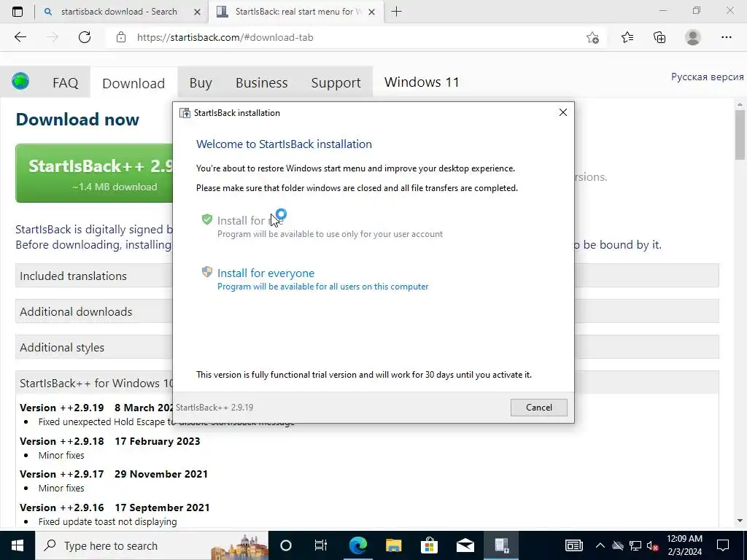Open Microsoft Edge from the taskbar
Viewport: 747px width, 560px height.
(x=357, y=545)
